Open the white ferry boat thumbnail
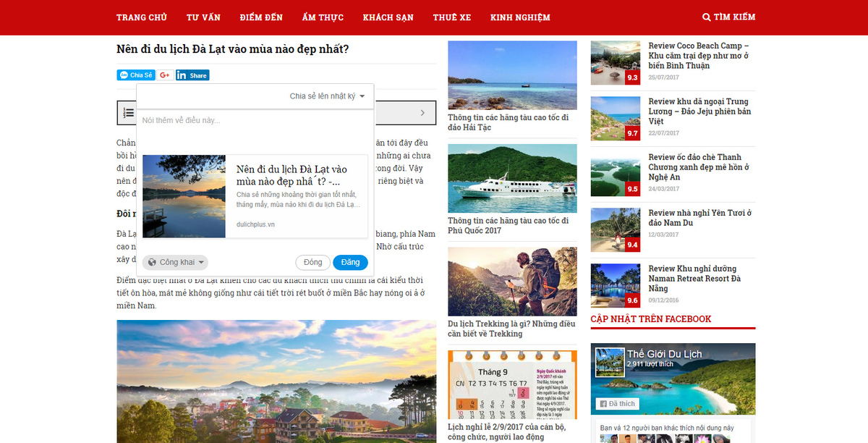The height and width of the screenshot is (443, 868). [x=512, y=178]
